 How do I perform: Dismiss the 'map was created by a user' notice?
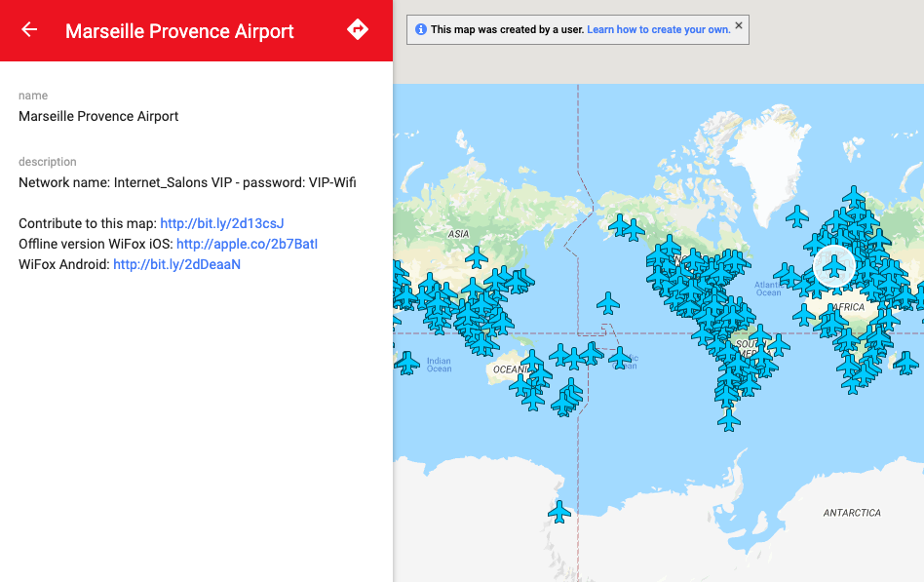(x=739, y=25)
